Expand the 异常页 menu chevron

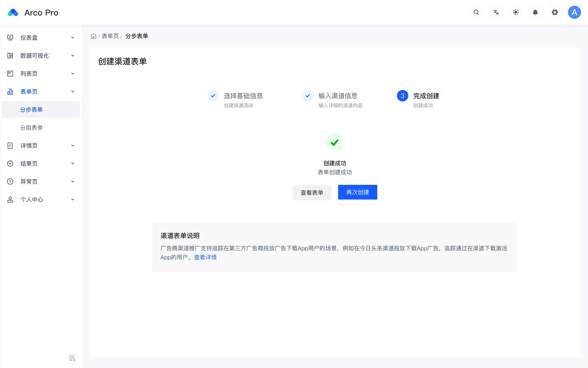(x=73, y=182)
